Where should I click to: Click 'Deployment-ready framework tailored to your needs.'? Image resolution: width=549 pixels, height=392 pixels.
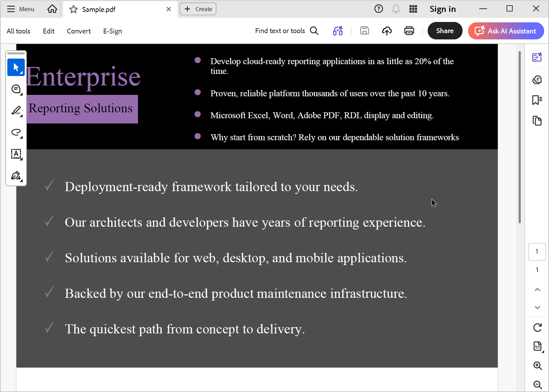pyautogui.click(x=211, y=187)
